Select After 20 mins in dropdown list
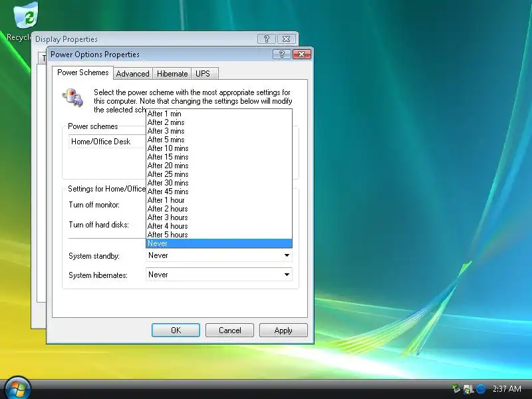532x399 pixels. (x=219, y=166)
